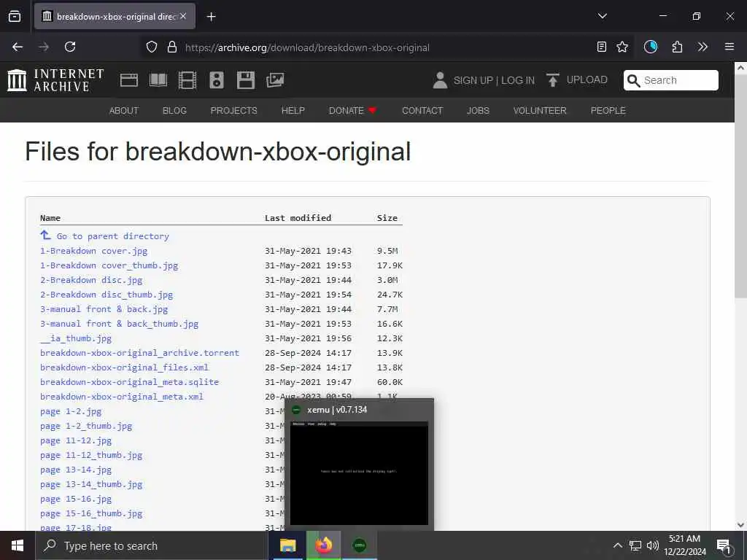Open CONTACT menu item
747x560 pixels.
click(x=422, y=111)
